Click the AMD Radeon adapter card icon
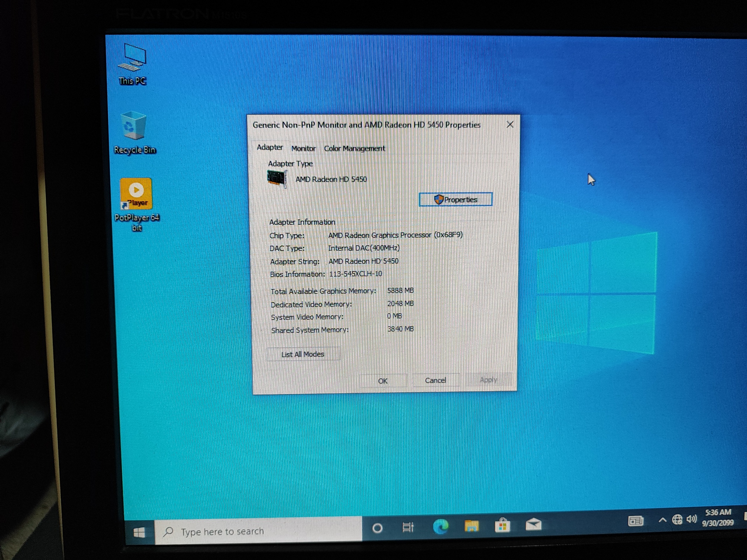747x560 pixels. 277,178
